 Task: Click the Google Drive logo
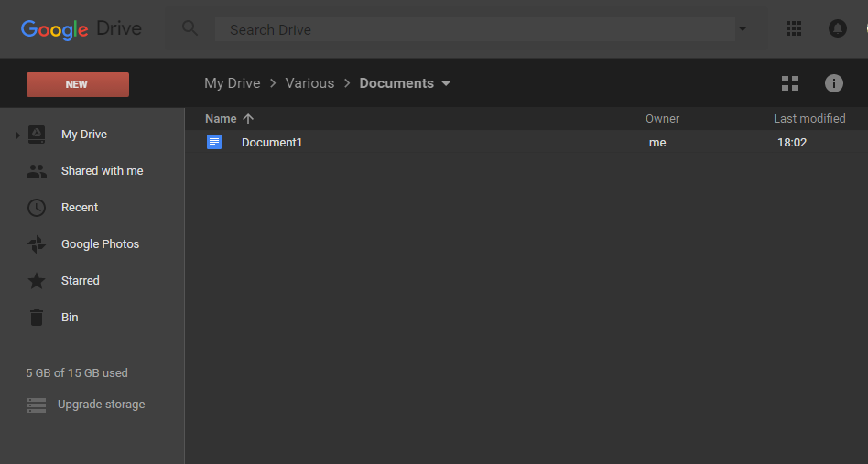pyautogui.click(x=81, y=29)
